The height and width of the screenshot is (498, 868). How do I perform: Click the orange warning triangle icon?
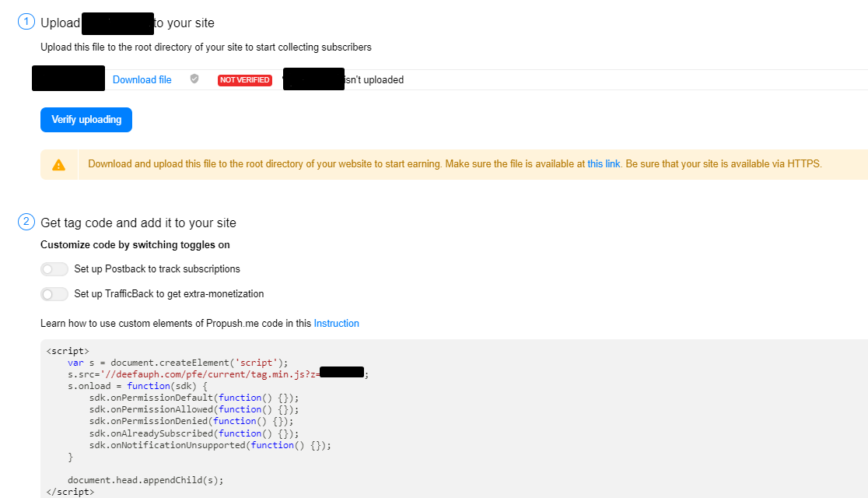coord(59,165)
